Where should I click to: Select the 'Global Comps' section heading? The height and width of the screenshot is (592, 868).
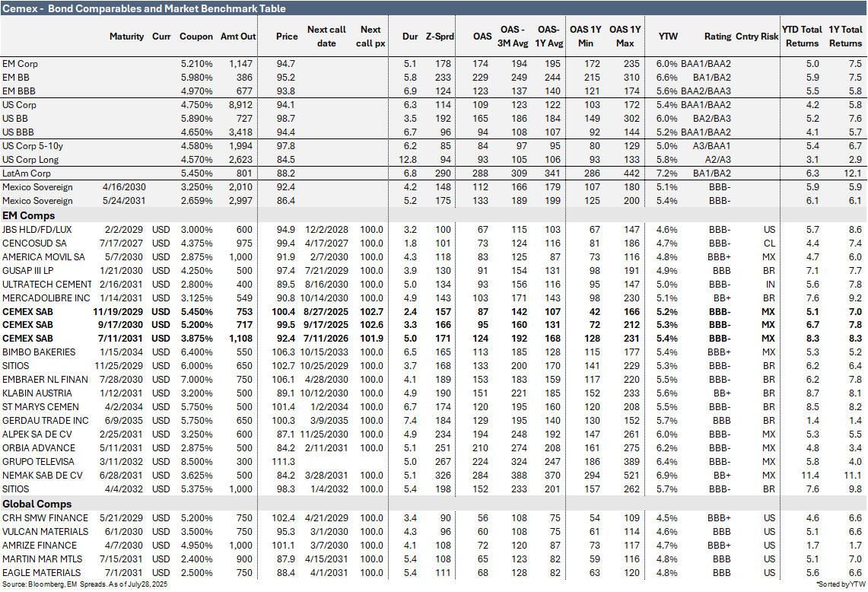(37, 504)
